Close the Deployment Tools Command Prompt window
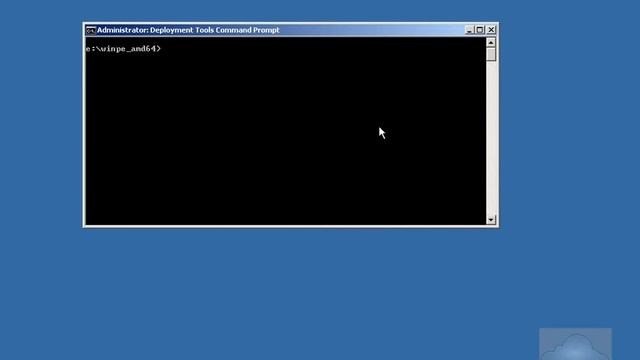 click(x=491, y=30)
